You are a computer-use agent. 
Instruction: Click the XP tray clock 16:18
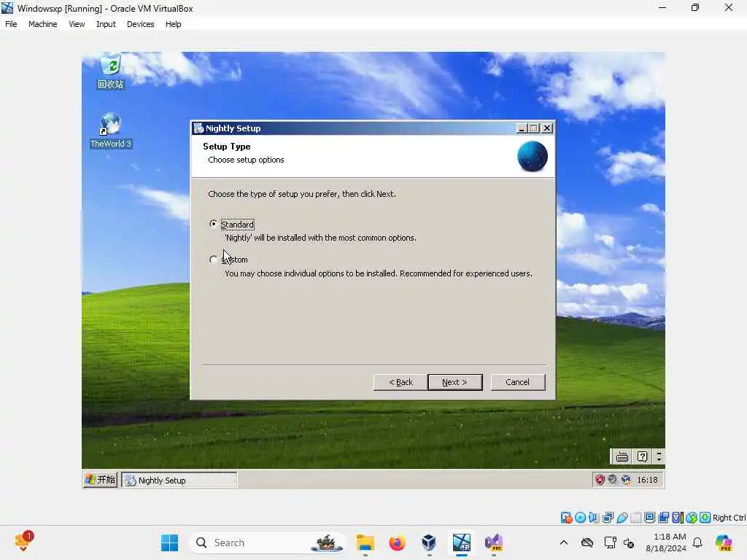tap(647, 480)
